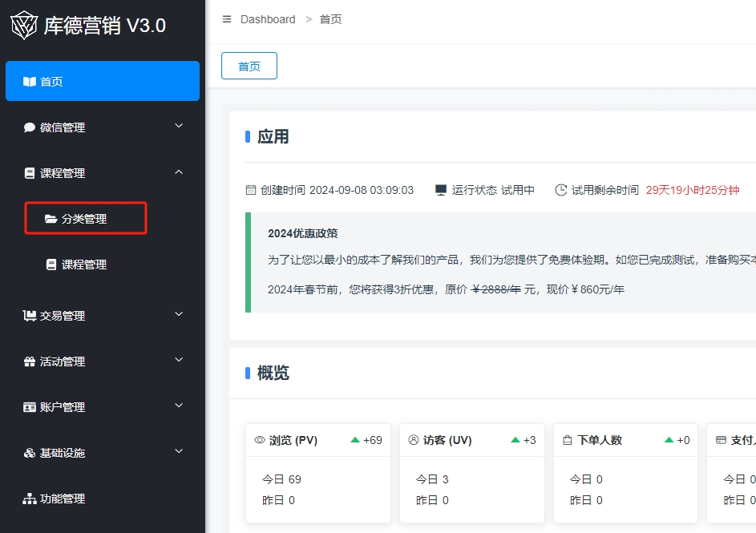Screen dimensions: 756x533
Task: Click the Dashboard breadcrumb link
Action: click(x=268, y=19)
